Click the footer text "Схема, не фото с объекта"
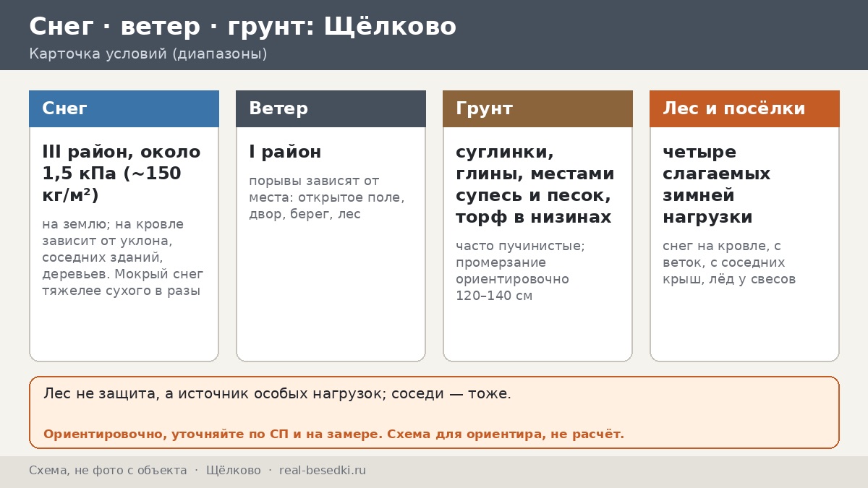The width and height of the screenshot is (868, 488). tap(108, 471)
